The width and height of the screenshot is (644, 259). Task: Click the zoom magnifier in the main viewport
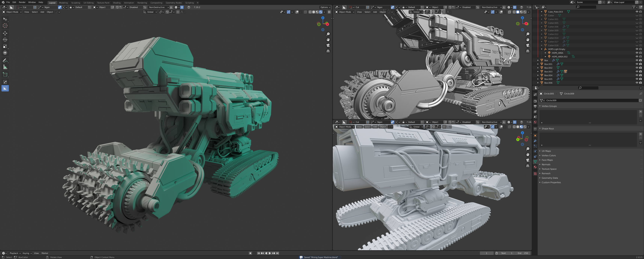point(328,34)
